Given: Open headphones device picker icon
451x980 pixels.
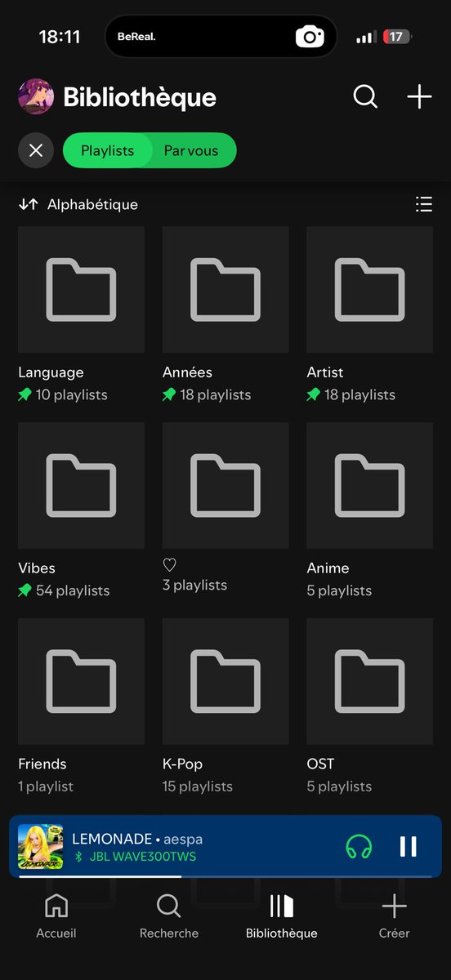Looking at the screenshot, I should [x=359, y=847].
